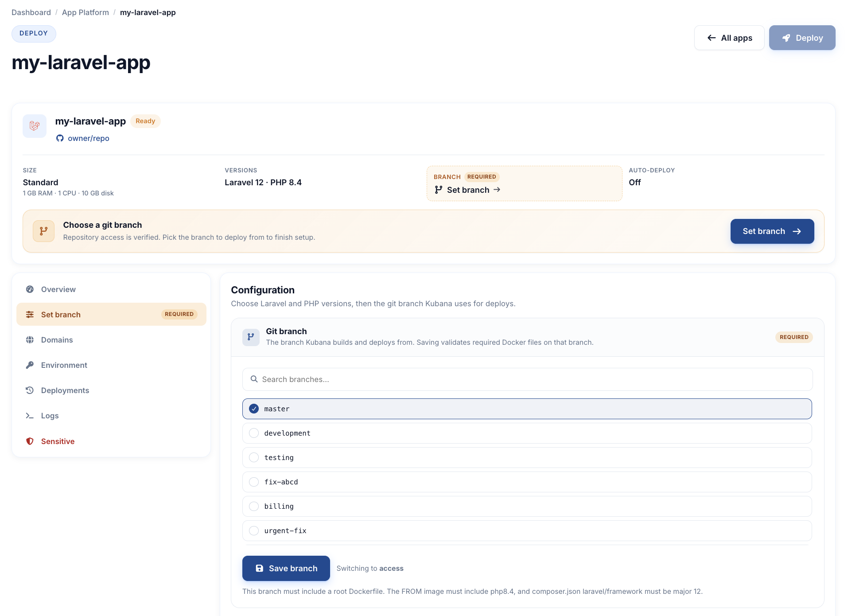The width and height of the screenshot is (848, 616).
Task: Open the Deployments section
Action: 111,390
